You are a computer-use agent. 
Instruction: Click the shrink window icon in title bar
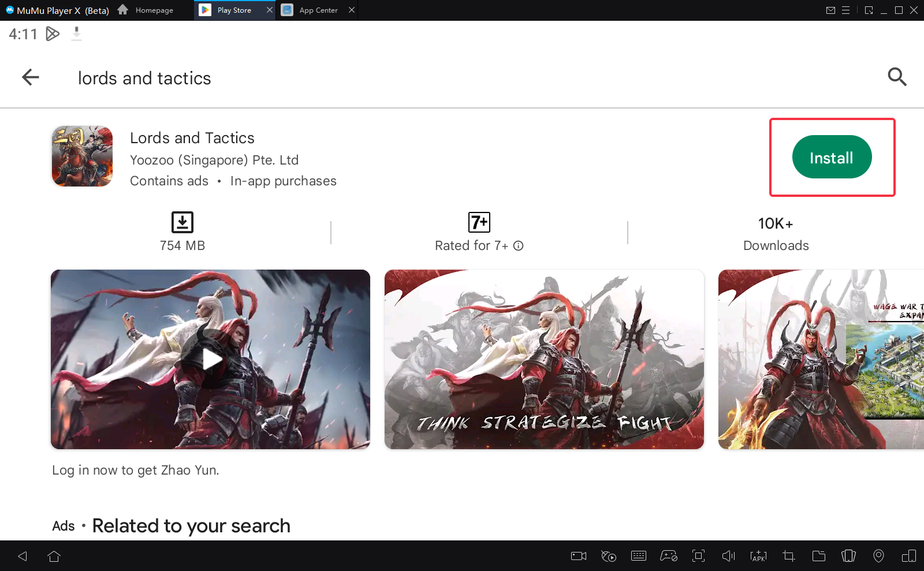(x=869, y=10)
